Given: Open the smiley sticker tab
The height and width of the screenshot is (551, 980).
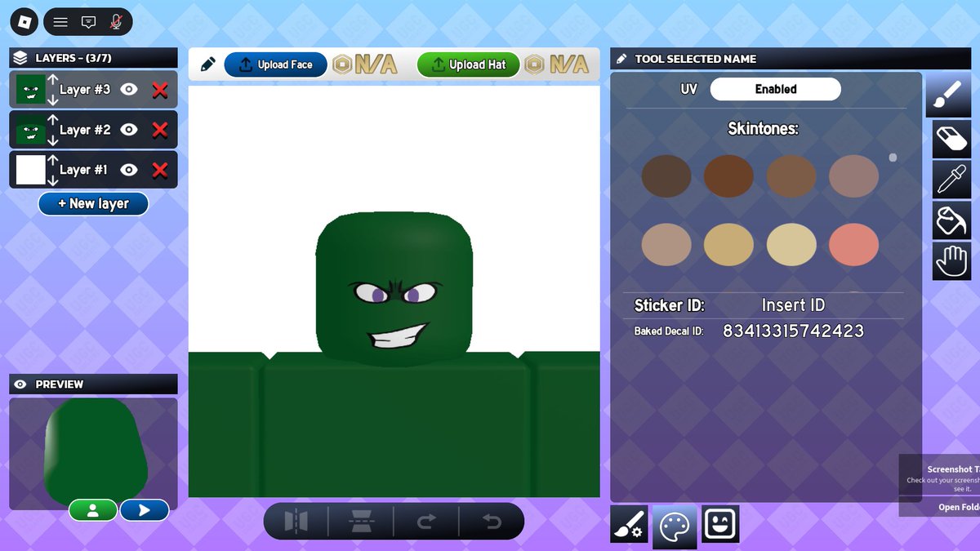Looking at the screenshot, I should (x=720, y=523).
